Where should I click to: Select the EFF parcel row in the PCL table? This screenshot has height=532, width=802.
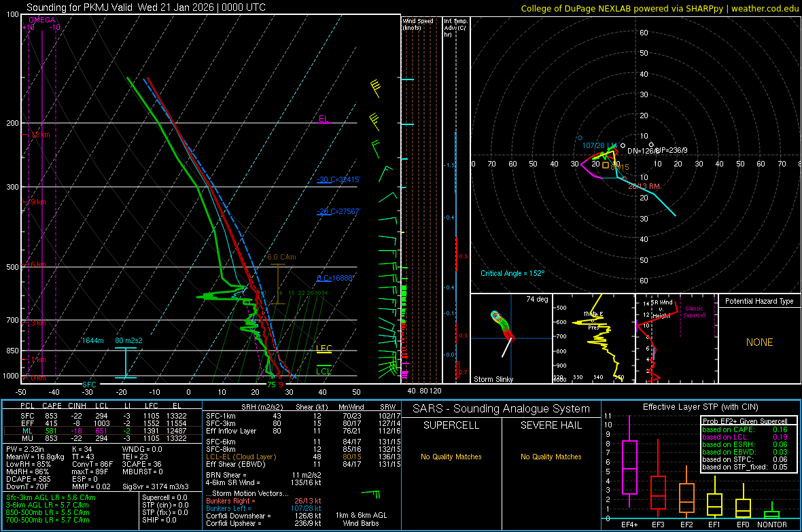(103, 423)
